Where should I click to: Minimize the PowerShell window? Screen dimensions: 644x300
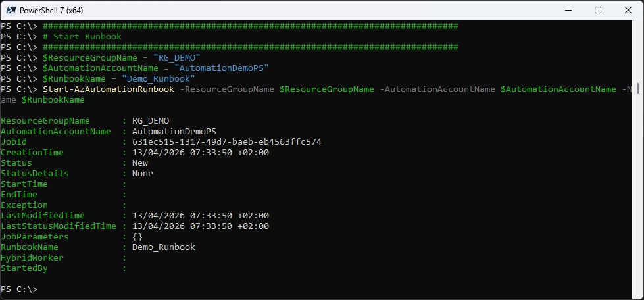click(x=566, y=11)
